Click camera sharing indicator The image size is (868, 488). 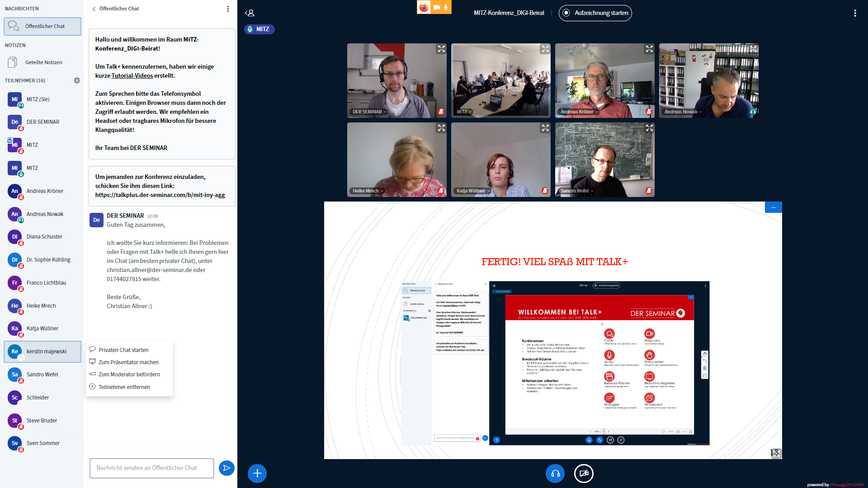[436, 7]
